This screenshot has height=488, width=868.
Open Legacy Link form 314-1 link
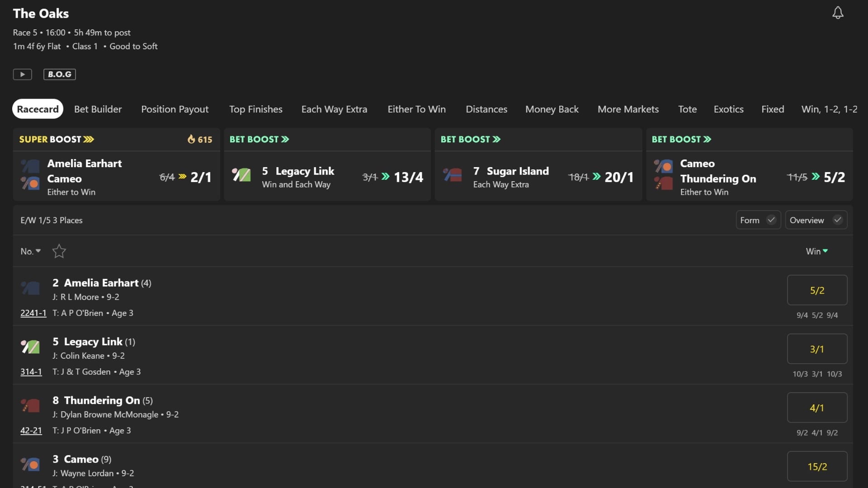pos(31,371)
